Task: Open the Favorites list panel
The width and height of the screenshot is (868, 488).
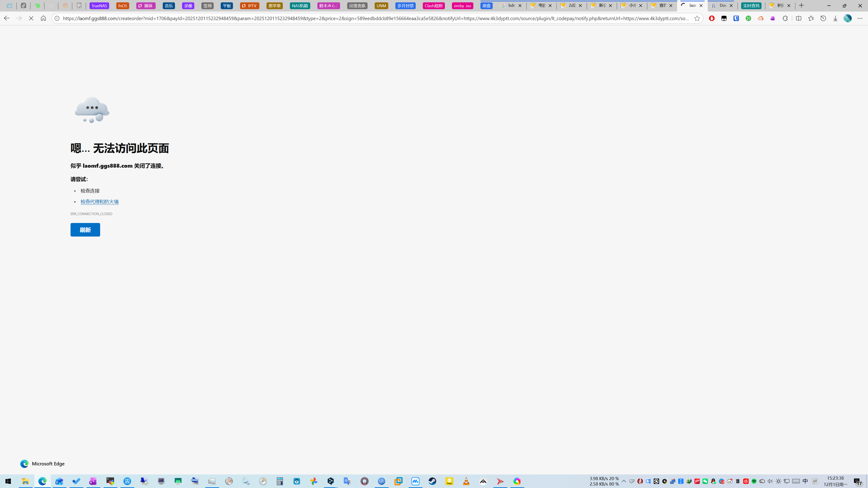Action: (x=811, y=19)
